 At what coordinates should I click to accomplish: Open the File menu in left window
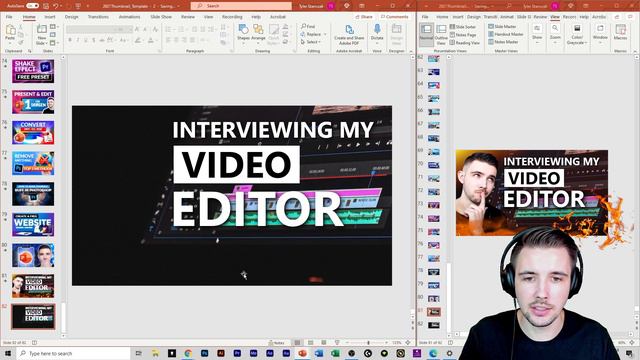click(9, 17)
